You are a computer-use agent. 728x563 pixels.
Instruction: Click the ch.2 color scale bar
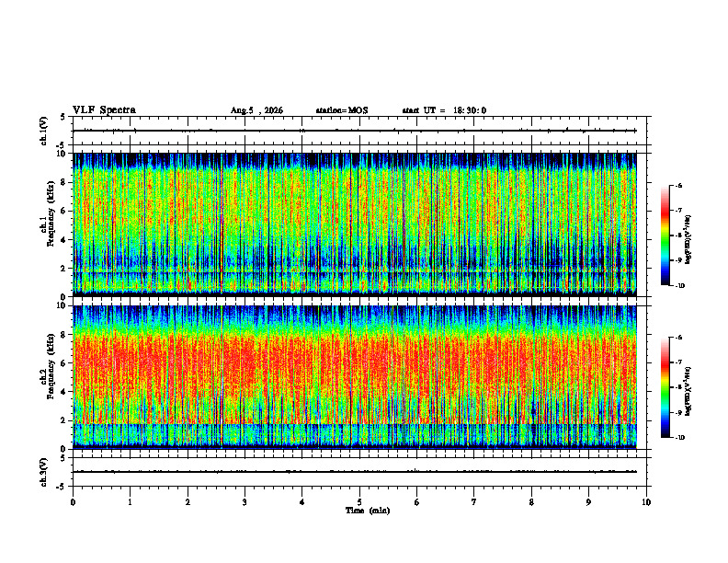665,387
